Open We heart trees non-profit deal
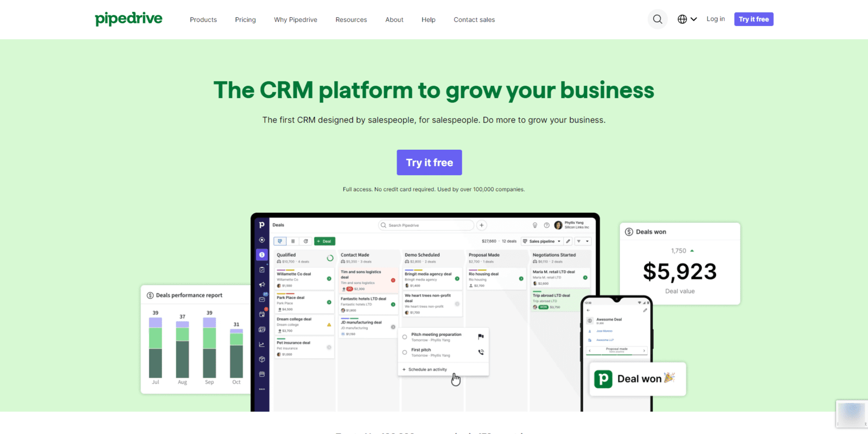This screenshot has height=434, width=868. coord(432,304)
